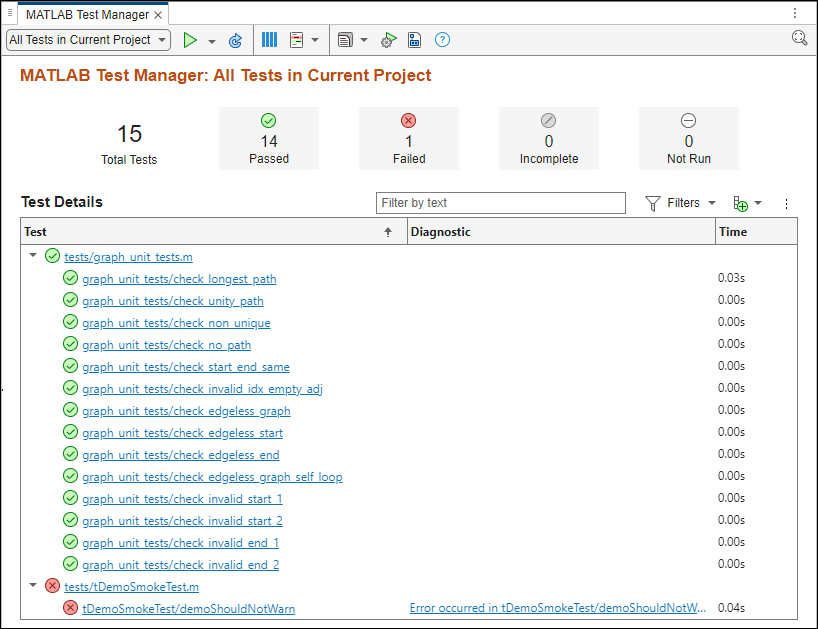This screenshot has height=629, width=818.
Task: Open the check_longest_path test link
Action: pyautogui.click(x=179, y=279)
